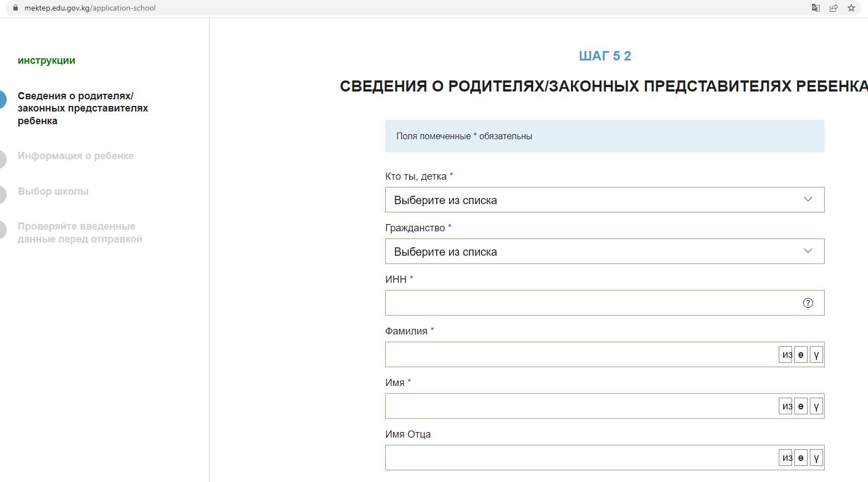This screenshot has height=482, width=868.
Task: Click the 'ШАГ 5 2' step heading
Action: click(x=605, y=56)
